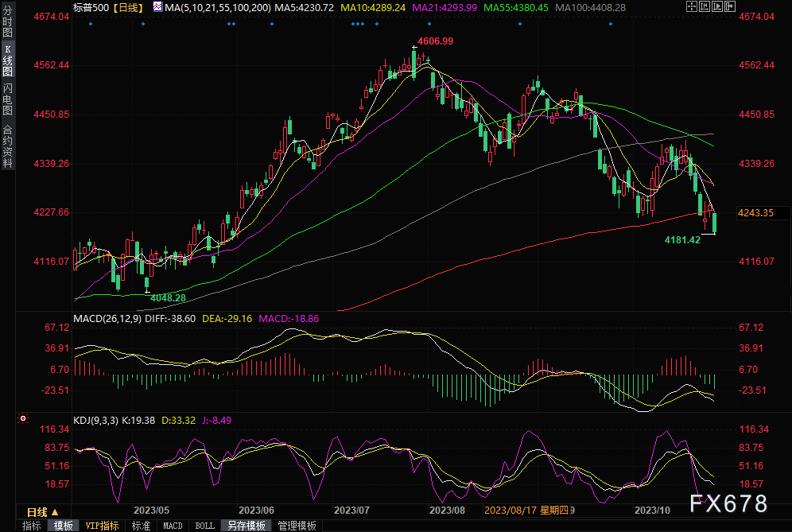792x532 pixels.
Task: Select the 指标 bottom tab
Action: (x=32, y=526)
